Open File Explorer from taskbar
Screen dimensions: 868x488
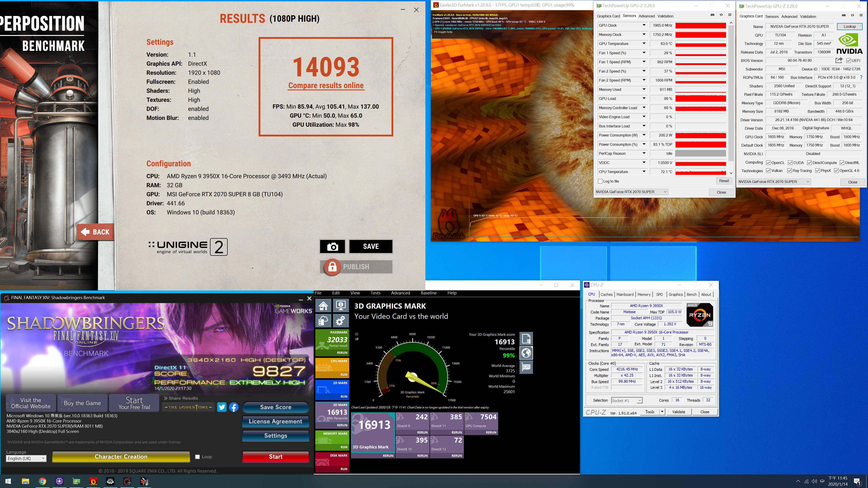point(25,481)
